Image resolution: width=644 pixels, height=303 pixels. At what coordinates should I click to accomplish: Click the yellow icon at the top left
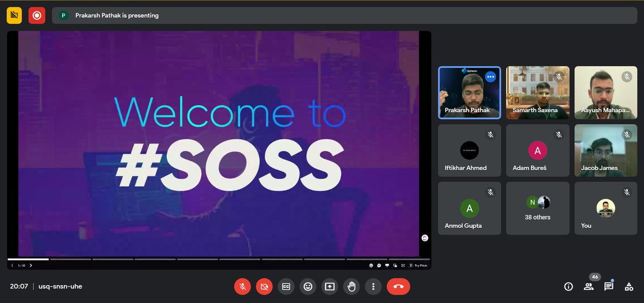(x=14, y=16)
